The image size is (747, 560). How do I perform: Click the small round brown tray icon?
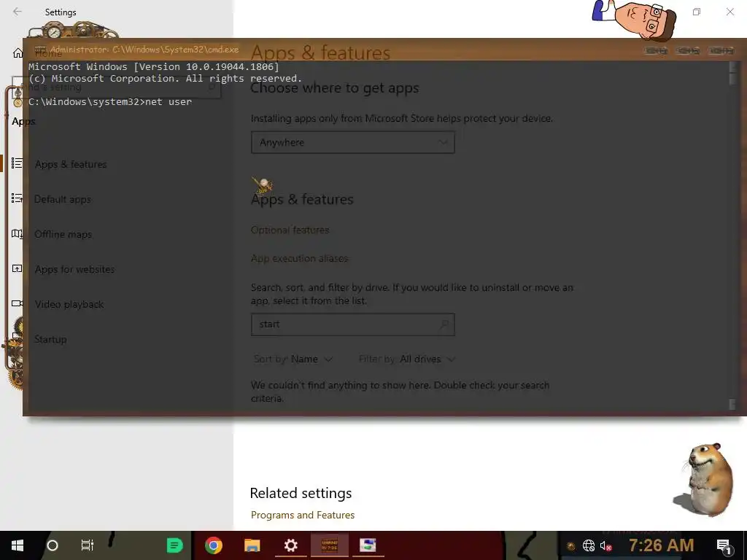[570, 546]
